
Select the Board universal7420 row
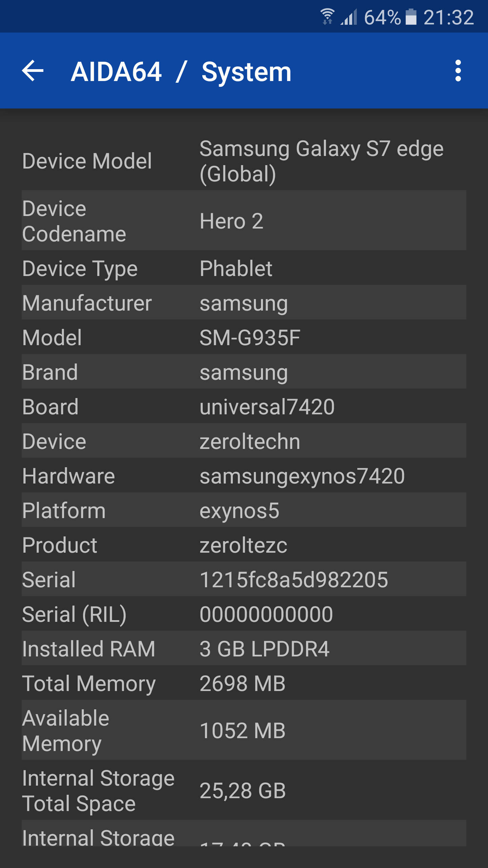pos(244,407)
